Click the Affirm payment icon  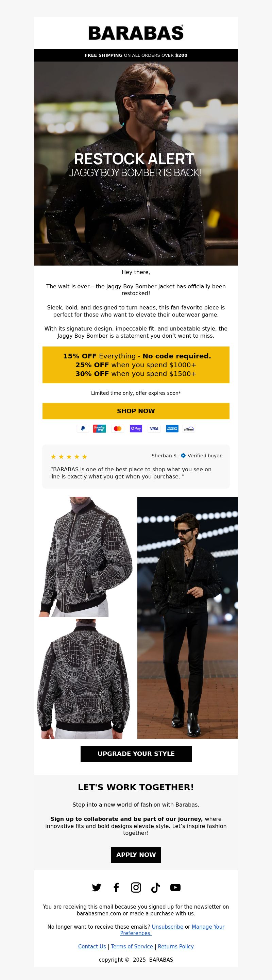click(x=189, y=428)
